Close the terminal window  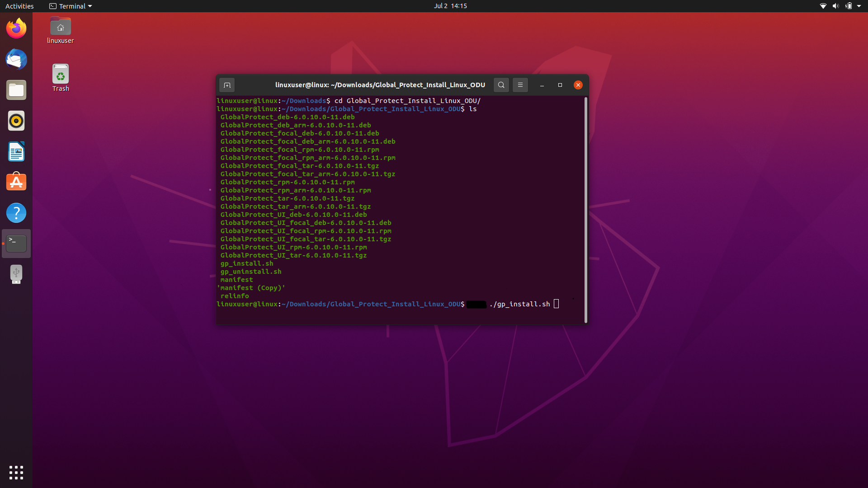click(578, 85)
